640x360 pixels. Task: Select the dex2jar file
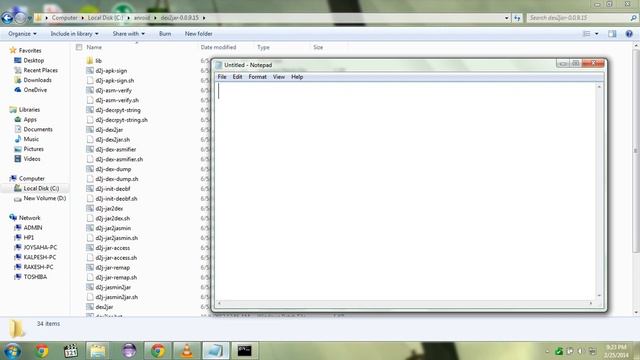(104, 307)
